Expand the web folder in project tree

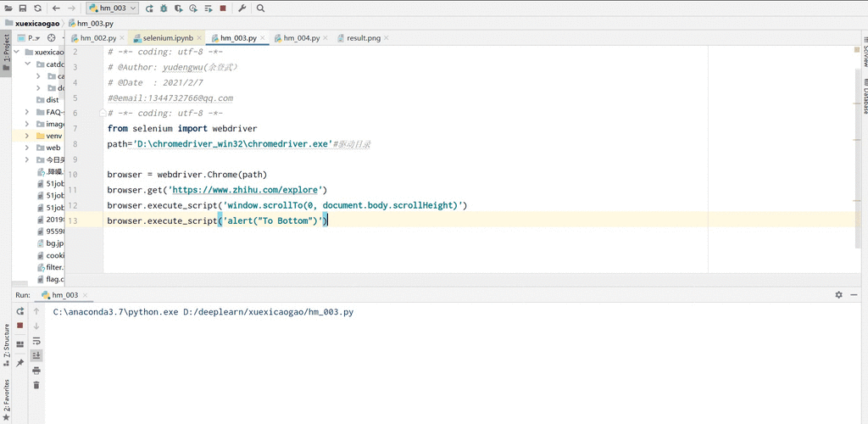click(27, 148)
